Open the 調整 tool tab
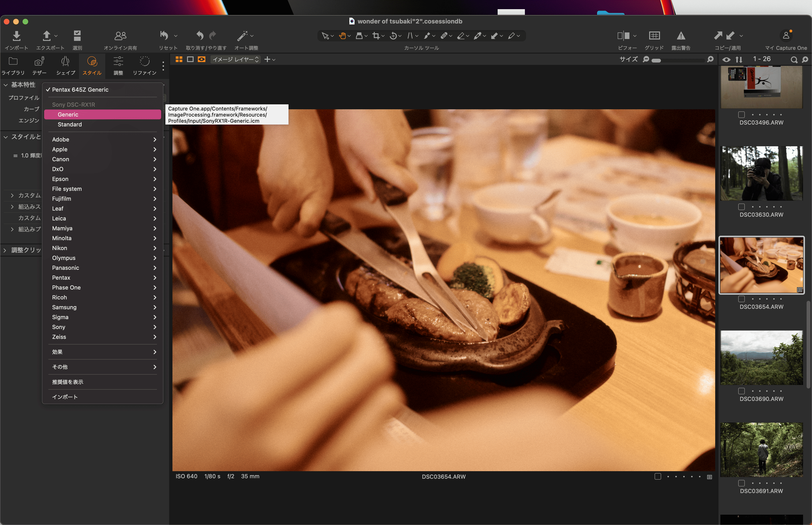Viewport: 812px width, 525px height. pyautogui.click(x=118, y=66)
